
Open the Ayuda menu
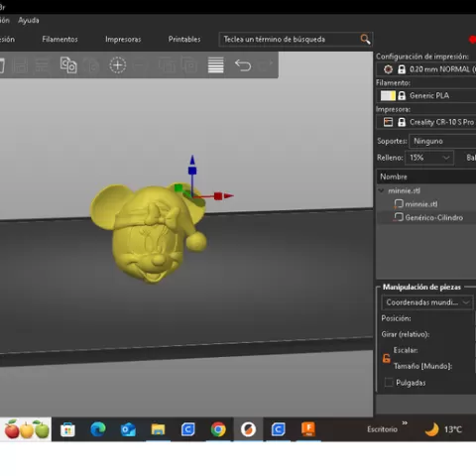29,20
